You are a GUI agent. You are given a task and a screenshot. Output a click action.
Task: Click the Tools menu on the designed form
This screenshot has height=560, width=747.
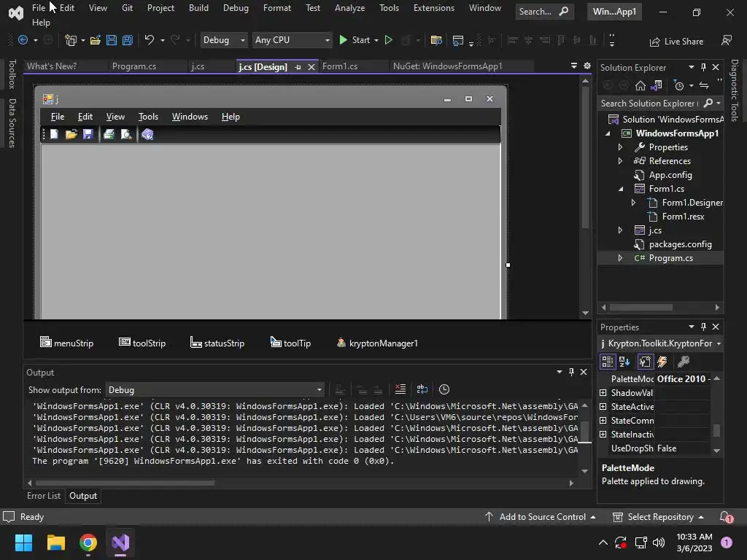coord(148,117)
